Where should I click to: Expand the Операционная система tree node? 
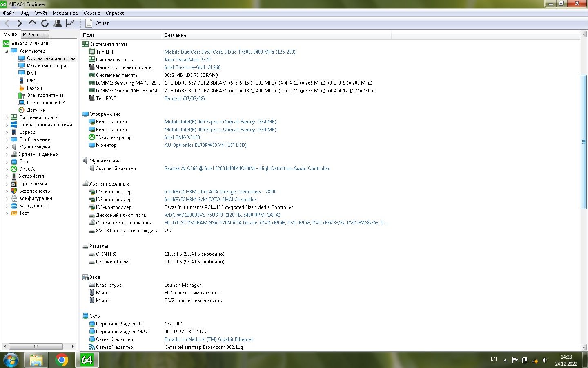pyautogui.click(x=7, y=125)
